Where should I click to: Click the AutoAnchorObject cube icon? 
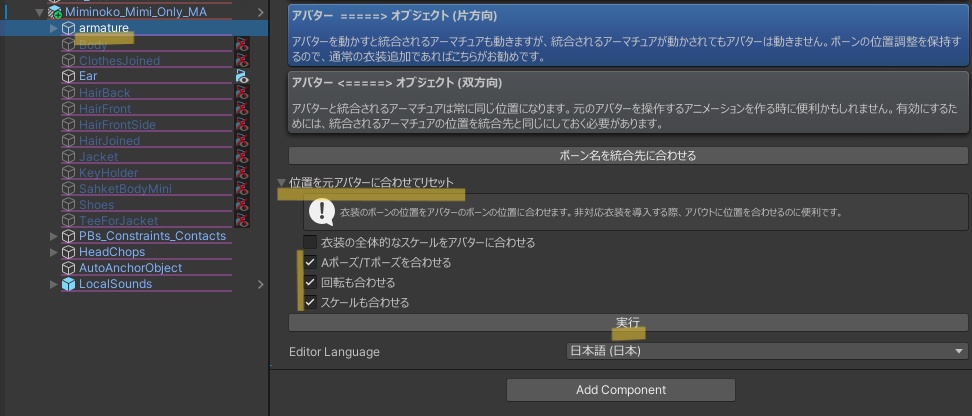(68, 268)
